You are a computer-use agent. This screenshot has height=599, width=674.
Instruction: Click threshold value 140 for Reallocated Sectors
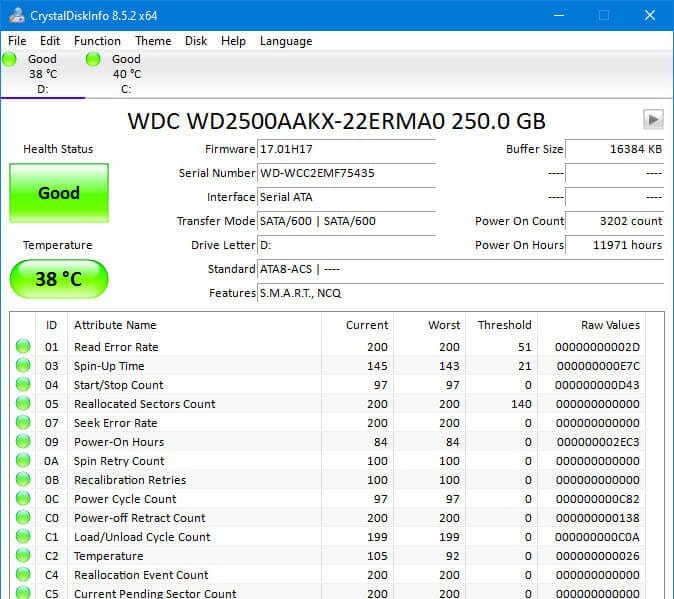tap(521, 404)
